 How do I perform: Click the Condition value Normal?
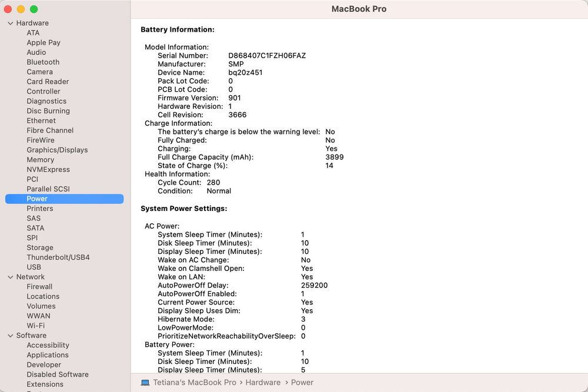(219, 191)
